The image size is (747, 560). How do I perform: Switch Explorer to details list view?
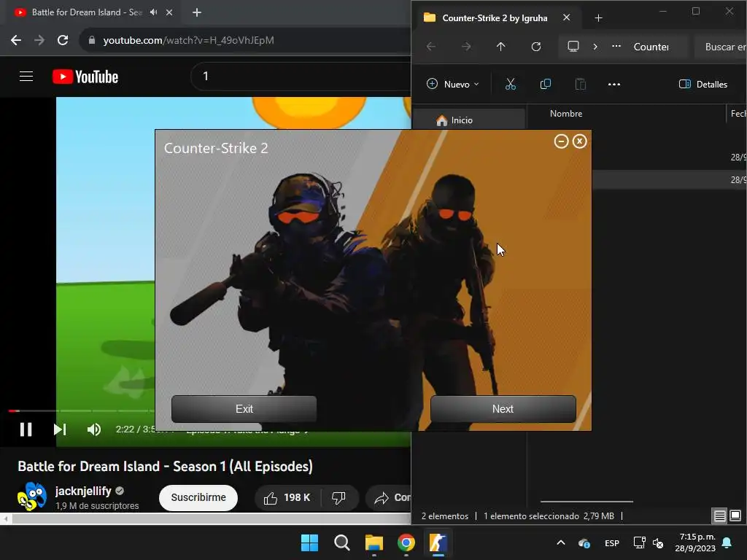point(720,516)
